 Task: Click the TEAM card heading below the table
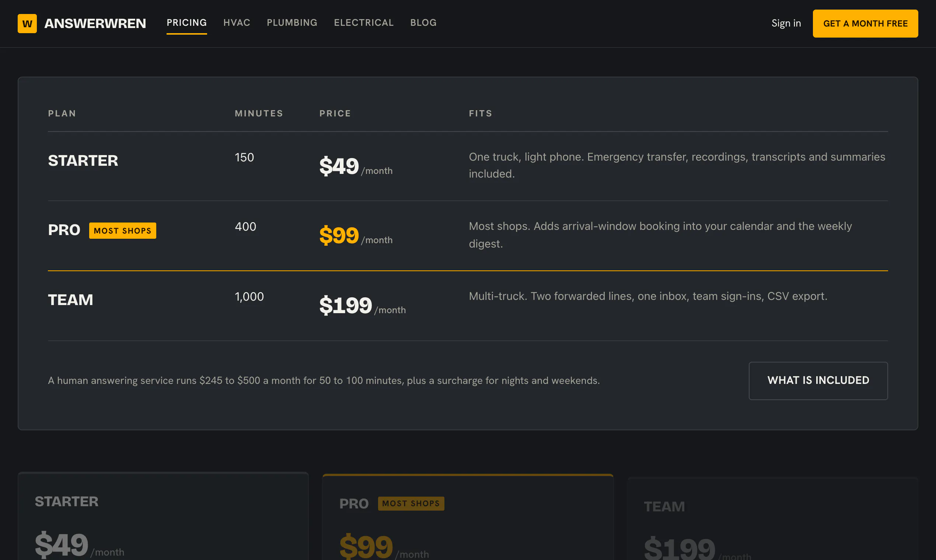(664, 507)
